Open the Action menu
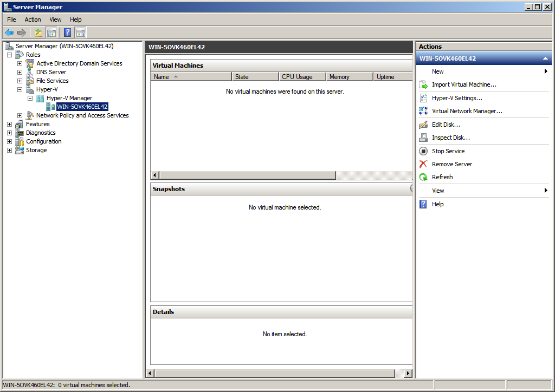Screen dimensions: 555x392 coord(33,19)
